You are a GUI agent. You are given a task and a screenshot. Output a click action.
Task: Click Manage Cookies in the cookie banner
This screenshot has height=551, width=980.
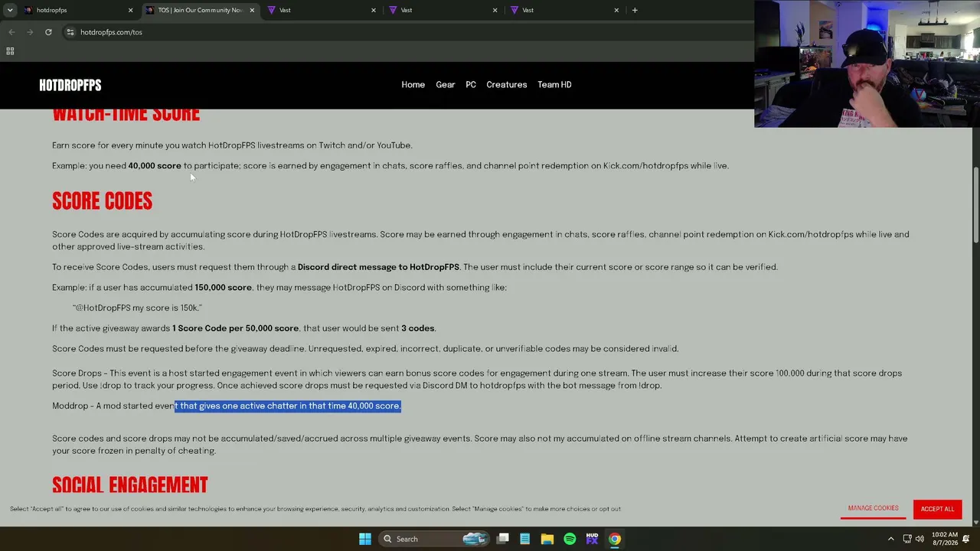click(873, 509)
